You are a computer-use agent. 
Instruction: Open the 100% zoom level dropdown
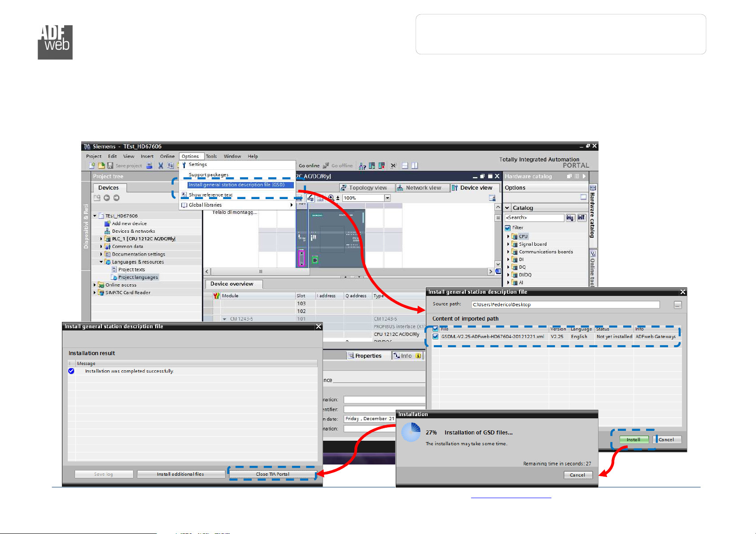point(388,198)
